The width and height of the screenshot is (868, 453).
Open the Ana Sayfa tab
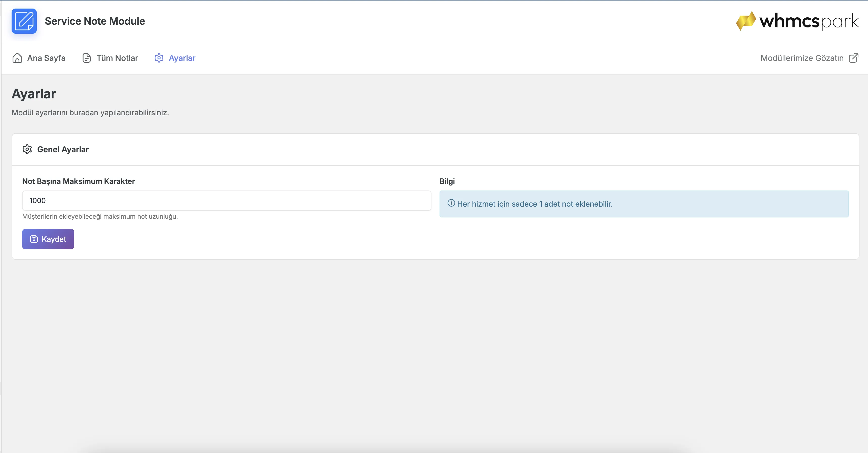(39, 58)
